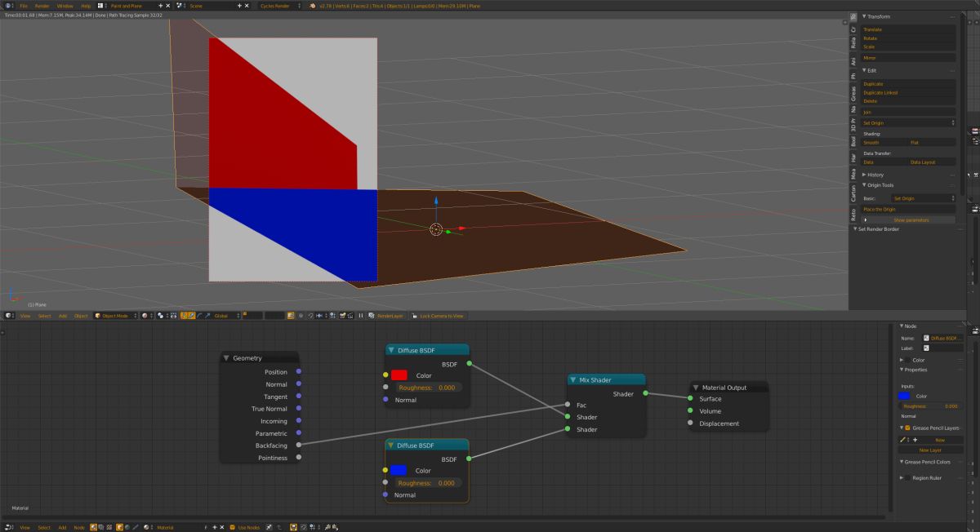Toggle the Region Ruler checkbox
The width and height of the screenshot is (980, 532).
[x=908, y=478]
